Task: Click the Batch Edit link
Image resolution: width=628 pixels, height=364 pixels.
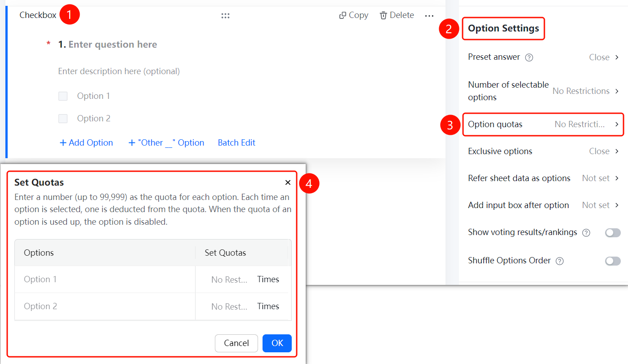Action: point(236,142)
